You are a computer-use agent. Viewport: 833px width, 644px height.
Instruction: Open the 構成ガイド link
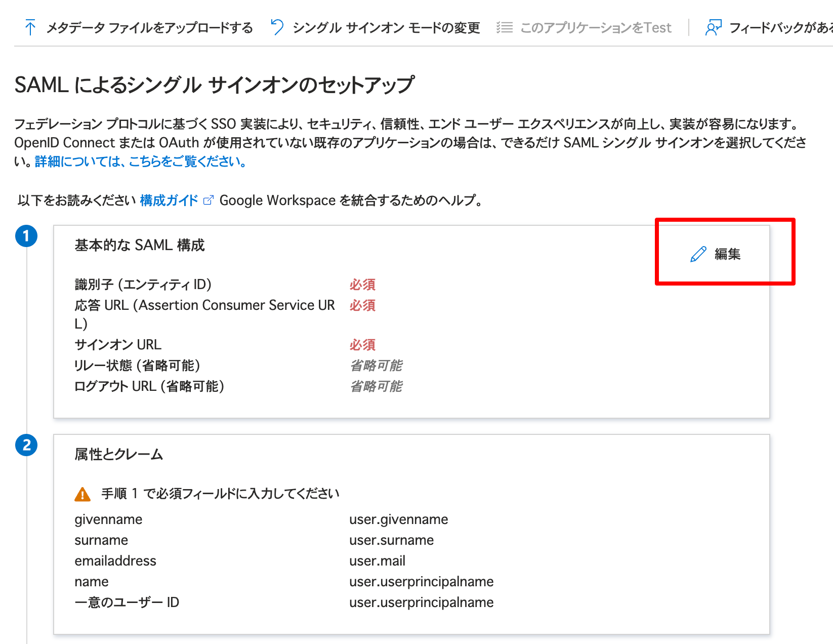pyautogui.click(x=168, y=200)
